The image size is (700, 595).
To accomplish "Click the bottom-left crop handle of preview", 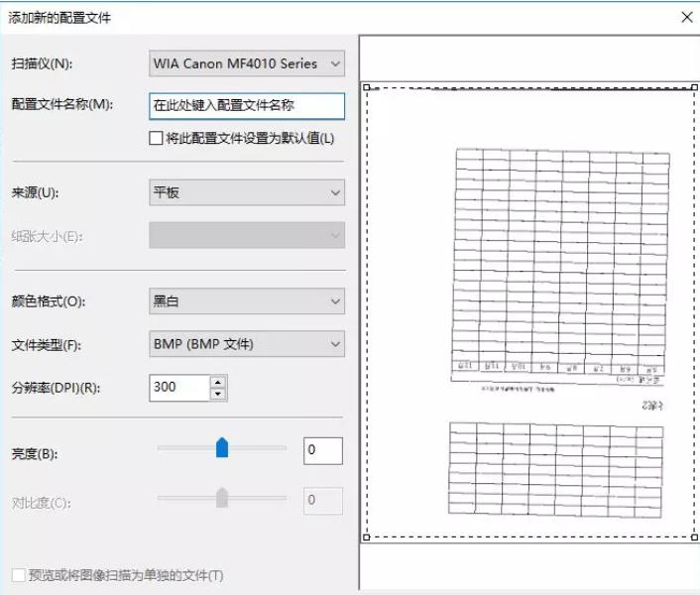I will coord(367,537).
